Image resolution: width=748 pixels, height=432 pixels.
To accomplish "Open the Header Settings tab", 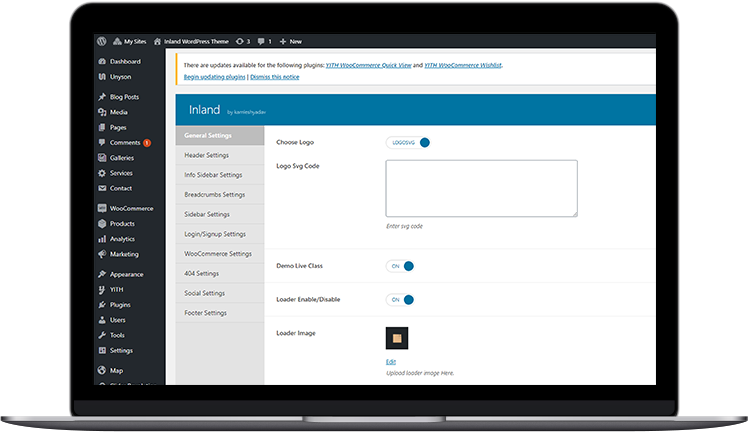I will click(220, 155).
